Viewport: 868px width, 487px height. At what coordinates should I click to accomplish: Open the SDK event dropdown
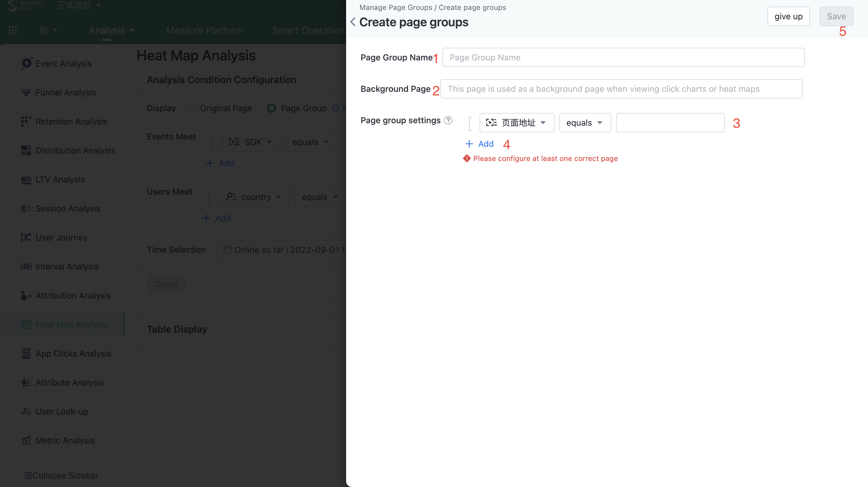(251, 142)
